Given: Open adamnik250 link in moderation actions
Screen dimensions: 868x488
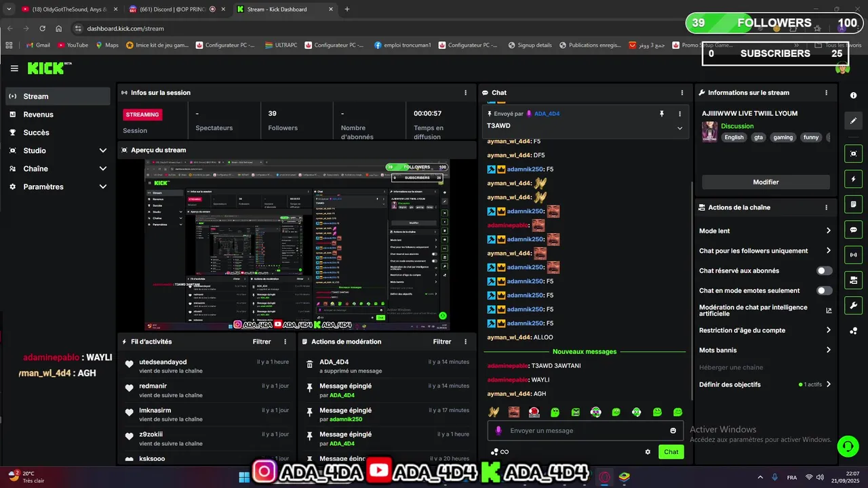Looking at the screenshot, I should [x=346, y=420].
